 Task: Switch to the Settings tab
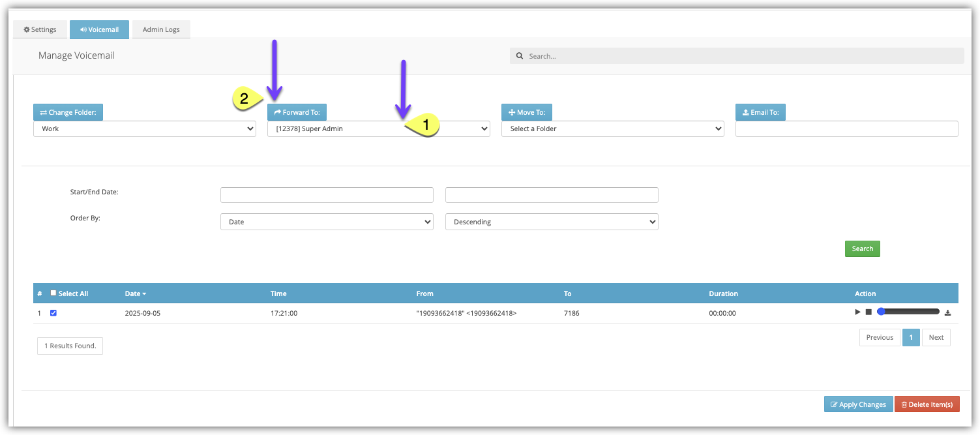click(x=40, y=30)
